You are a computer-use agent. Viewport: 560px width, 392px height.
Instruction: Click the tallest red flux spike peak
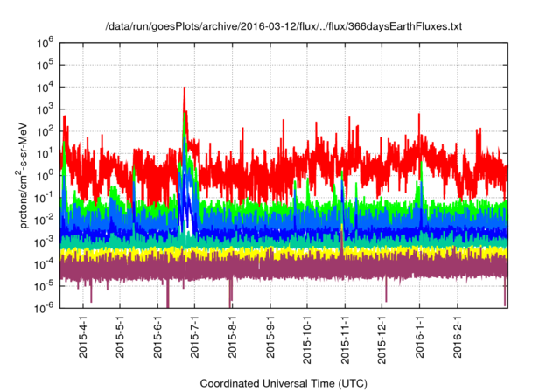(184, 88)
